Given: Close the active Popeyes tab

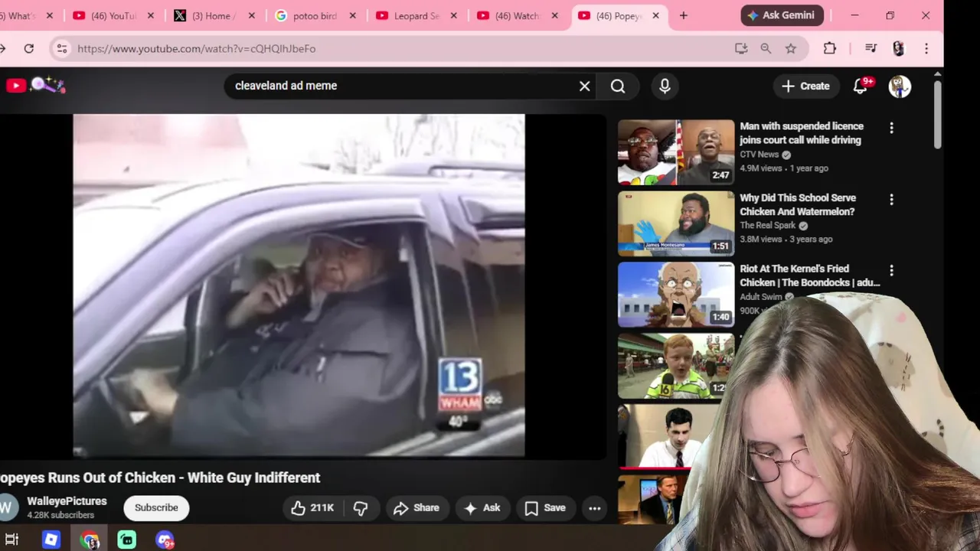Looking at the screenshot, I should click(x=656, y=15).
